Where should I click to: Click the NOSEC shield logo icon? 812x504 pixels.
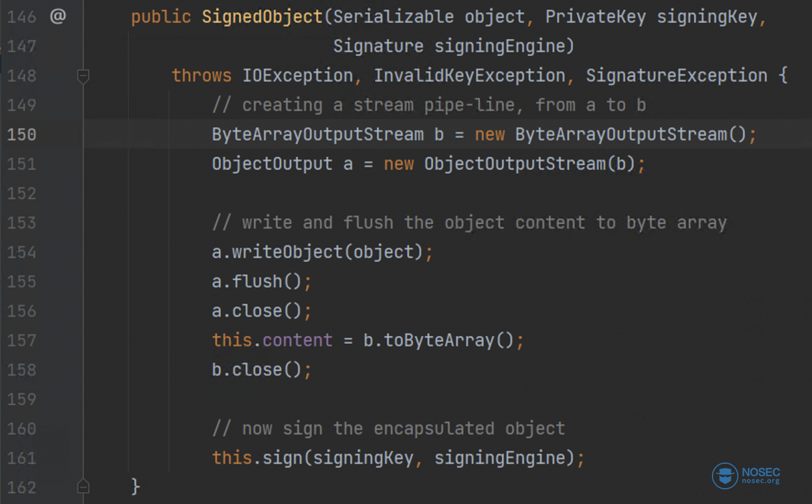(x=725, y=475)
